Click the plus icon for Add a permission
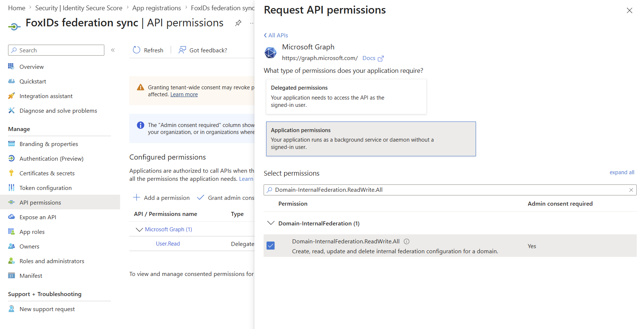The image size is (644, 329). coord(137,198)
